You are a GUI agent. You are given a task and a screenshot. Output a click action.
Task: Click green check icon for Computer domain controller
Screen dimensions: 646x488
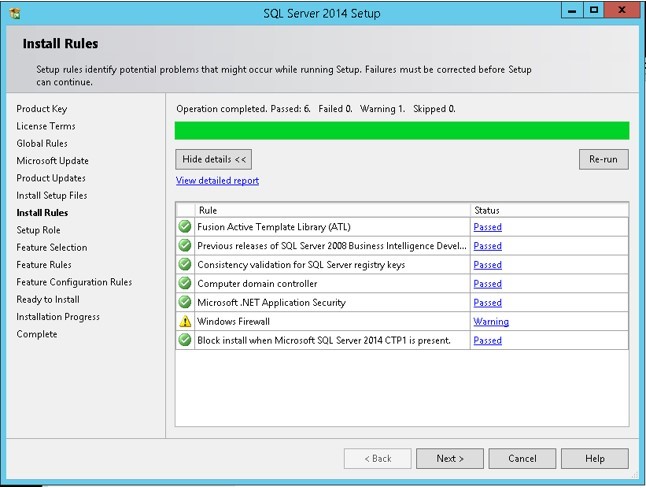185,284
